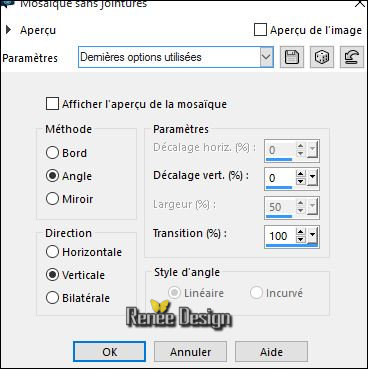Viewport: 368px width, 369px height.
Task: Confirm with the OK button
Action: (x=109, y=352)
